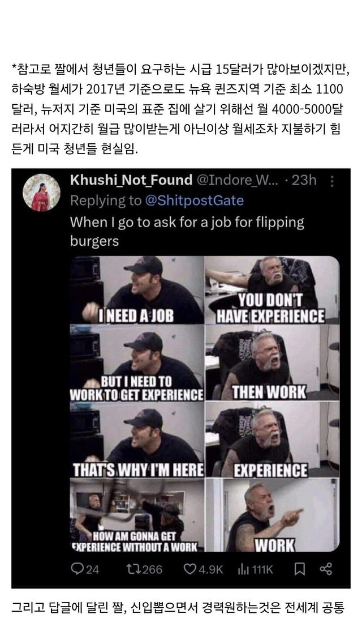362x644 pixels.
Task: Select the chair-throwing "HOW AM GONNA GET" panel
Action: (137, 515)
